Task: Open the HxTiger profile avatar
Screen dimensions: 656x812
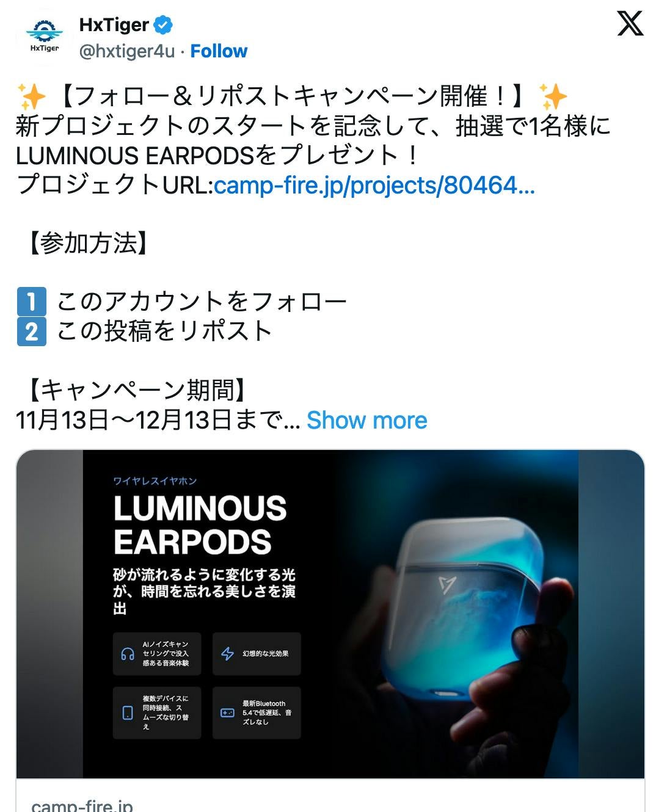Action: pos(45,37)
